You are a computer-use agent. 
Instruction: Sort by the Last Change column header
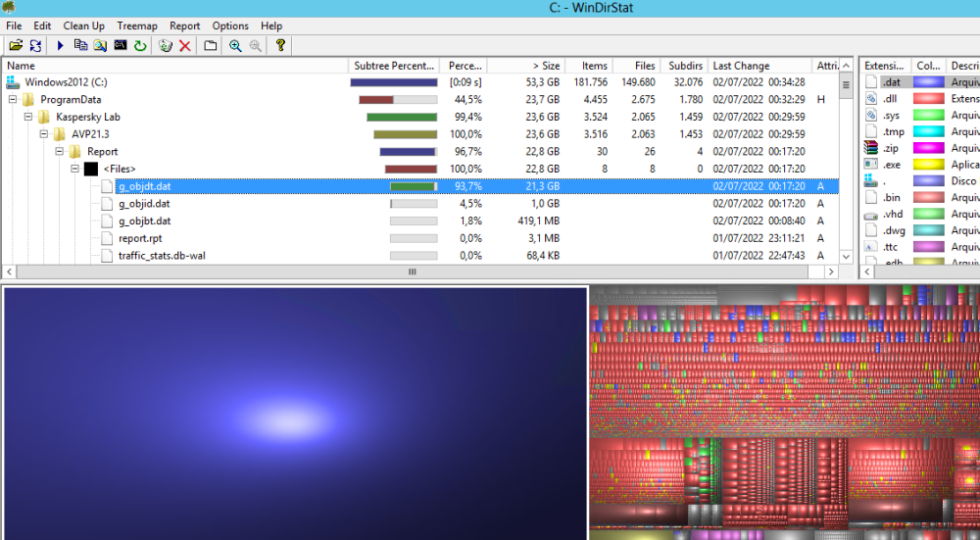(x=759, y=66)
